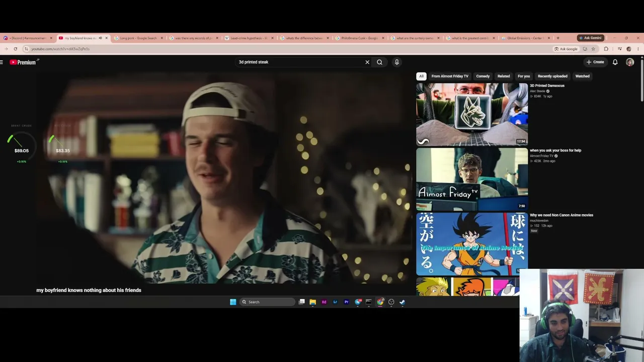Open File Explorer from the taskbar
Image resolution: width=644 pixels, height=362 pixels.
(x=313, y=302)
